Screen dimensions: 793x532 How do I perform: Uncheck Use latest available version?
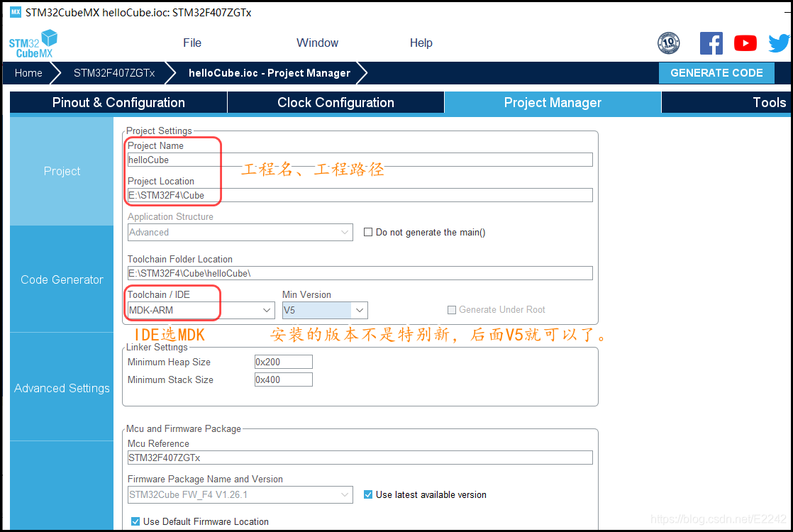coord(368,494)
